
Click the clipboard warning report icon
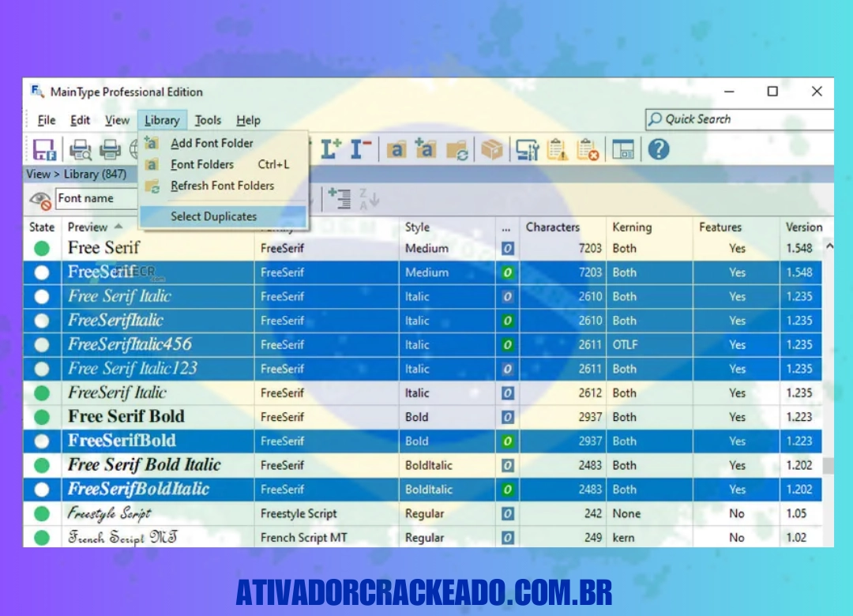[x=558, y=149]
